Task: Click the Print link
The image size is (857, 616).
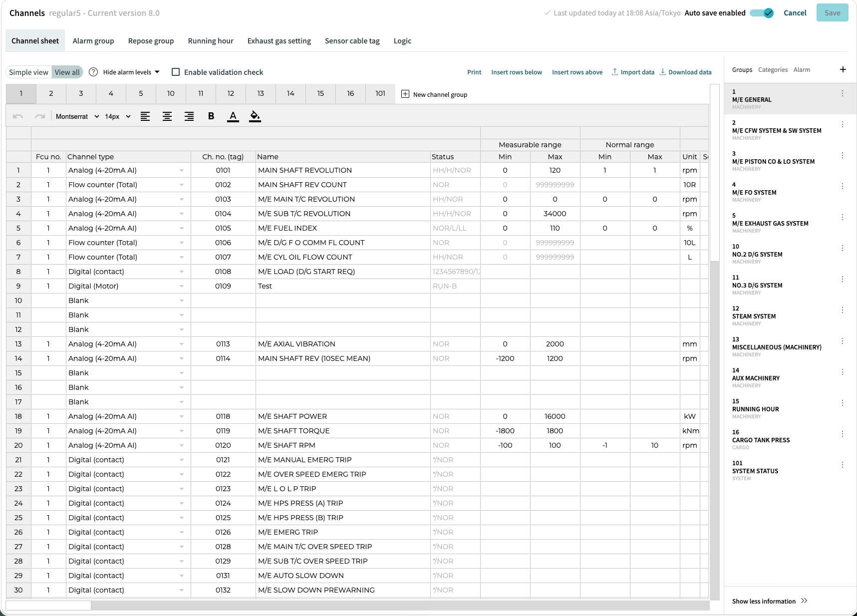Action: 474,72
